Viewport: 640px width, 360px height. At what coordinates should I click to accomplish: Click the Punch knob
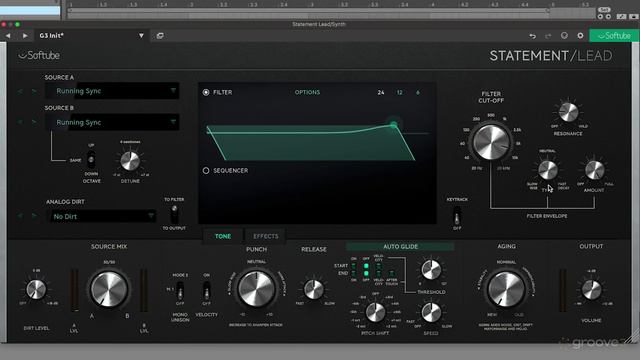click(256, 289)
